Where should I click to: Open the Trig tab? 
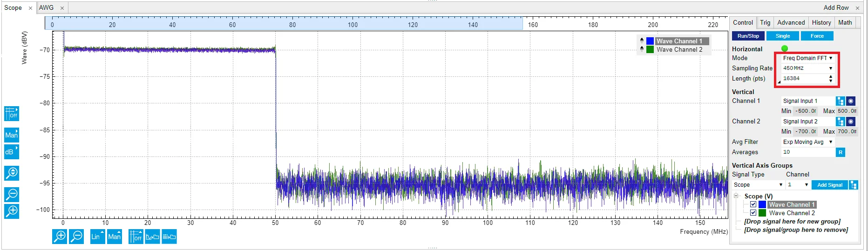point(765,22)
